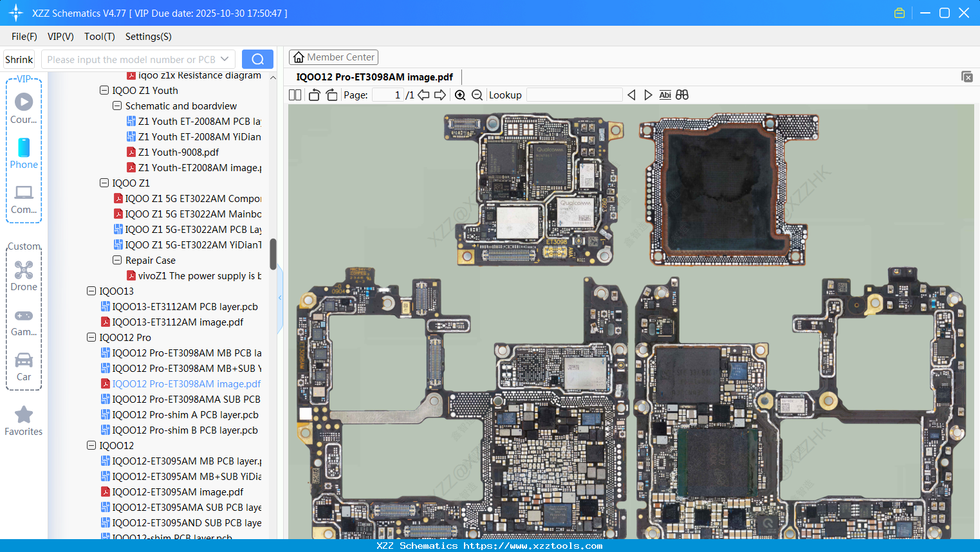The image size is (980, 552).
Task: Open the Member Center
Action: click(333, 57)
